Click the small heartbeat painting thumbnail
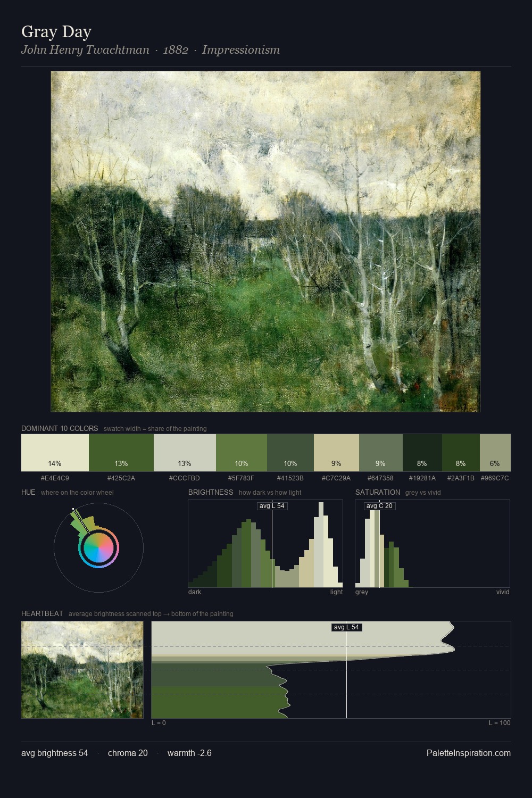Screen dimensions: 532x798 pyautogui.click(x=82, y=670)
